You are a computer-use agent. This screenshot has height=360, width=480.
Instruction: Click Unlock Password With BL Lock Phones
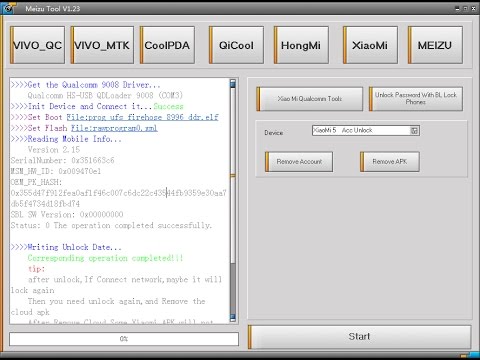[x=416, y=99]
